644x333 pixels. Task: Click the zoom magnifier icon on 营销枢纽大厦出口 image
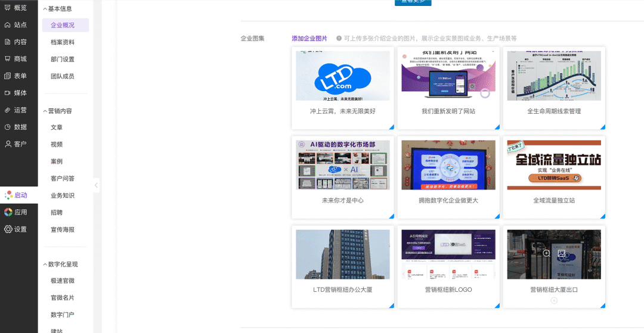(x=546, y=253)
